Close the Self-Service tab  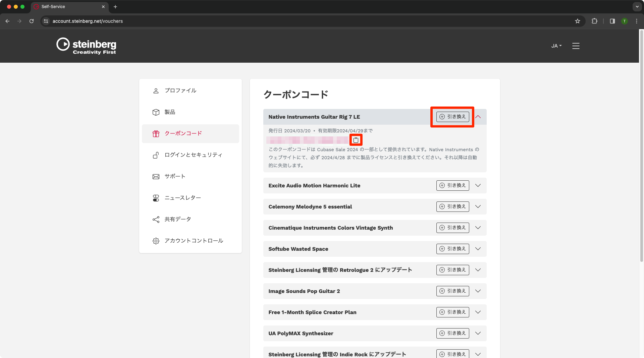coord(103,7)
